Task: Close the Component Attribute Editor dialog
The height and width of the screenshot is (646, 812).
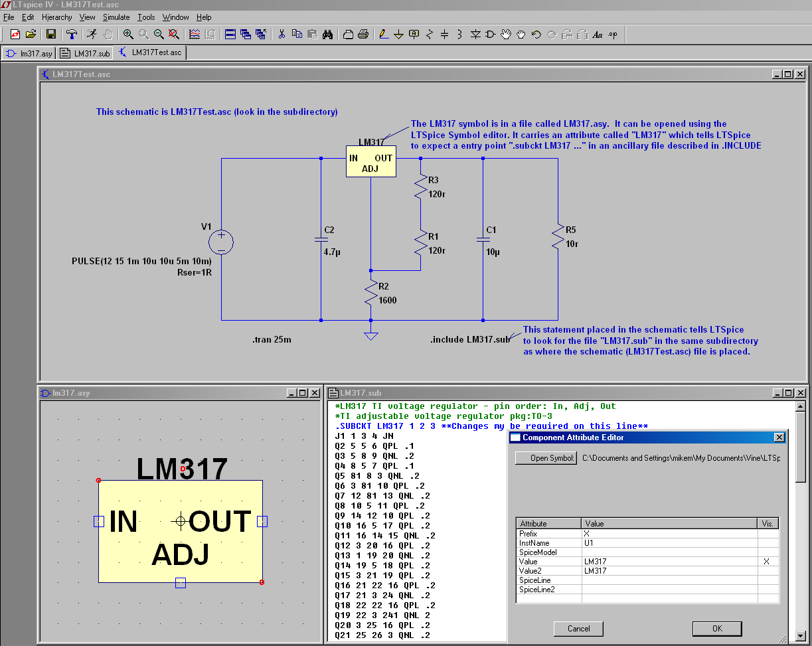Action: tap(779, 438)
